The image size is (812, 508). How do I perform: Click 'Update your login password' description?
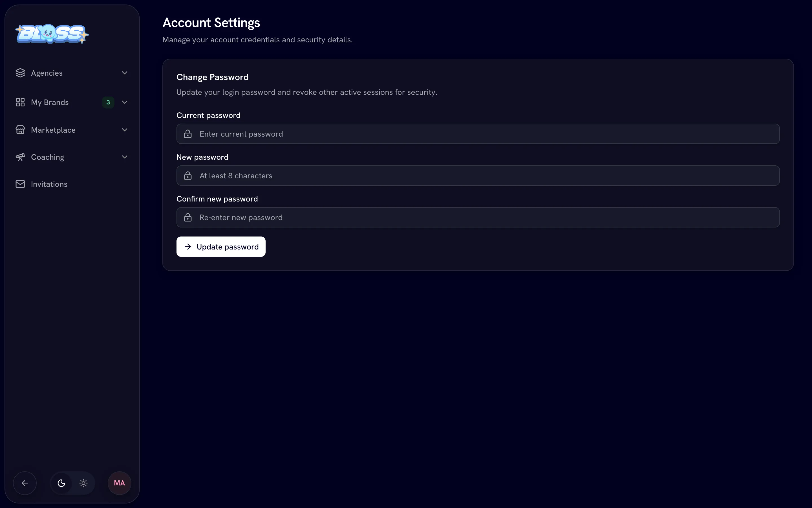tap(307, 92)
